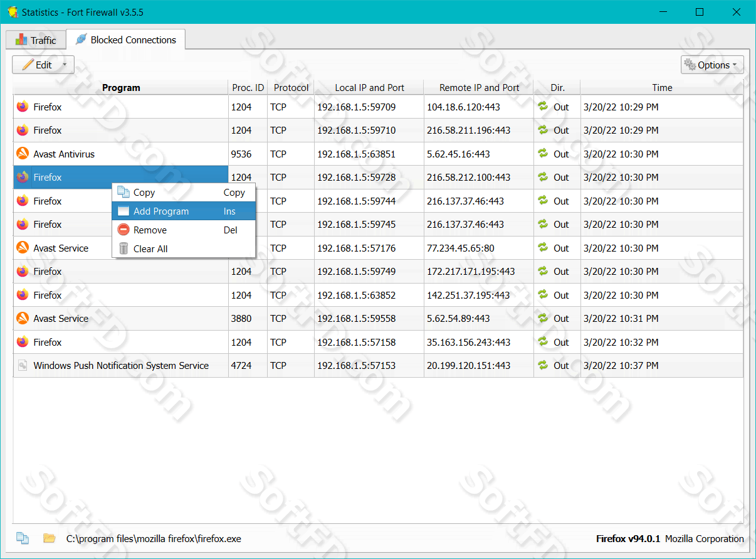
Task: Click the Avast Service icon on PID 3880 row
Action: coord(23,319)
